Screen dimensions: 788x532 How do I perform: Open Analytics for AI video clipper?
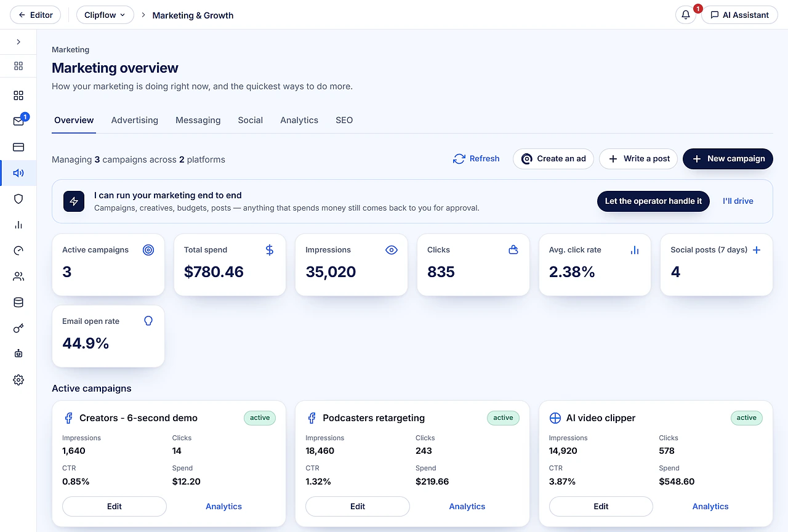click(x=710, y=506)
